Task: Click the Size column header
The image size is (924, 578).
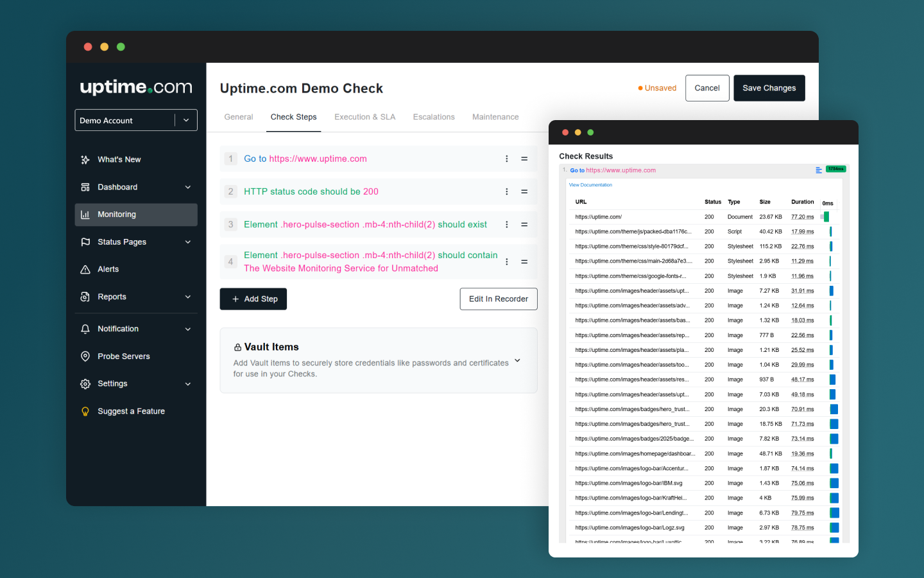Action: tap(765, 202)
